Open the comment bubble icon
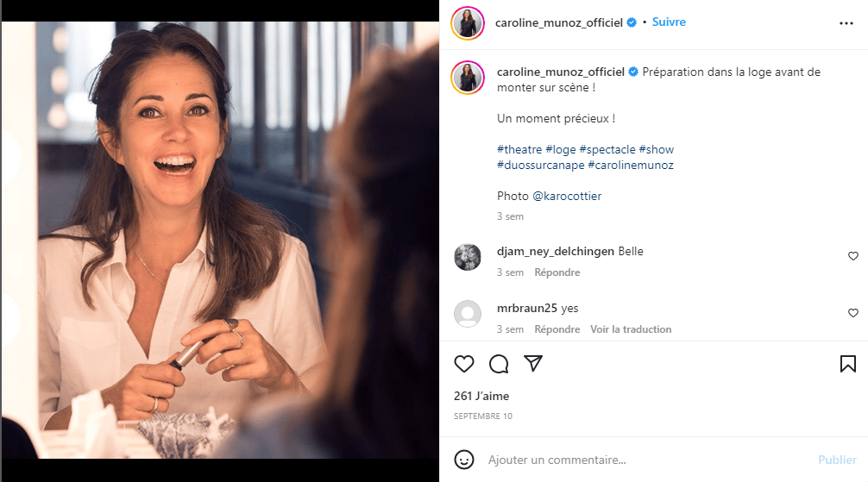This screenshot has height=482, width=868. click(499, 364)
